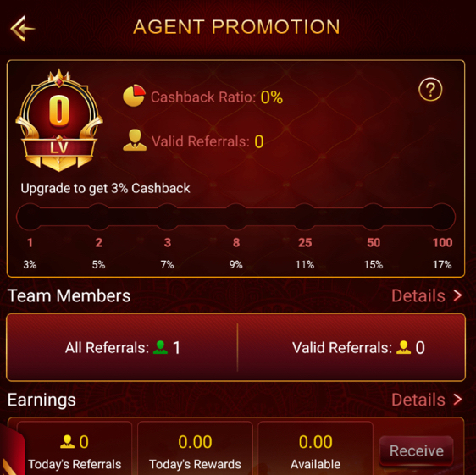This screenshot has height=475, width=476.
Task: Click the Receive button
Action: tap(416, 450)
